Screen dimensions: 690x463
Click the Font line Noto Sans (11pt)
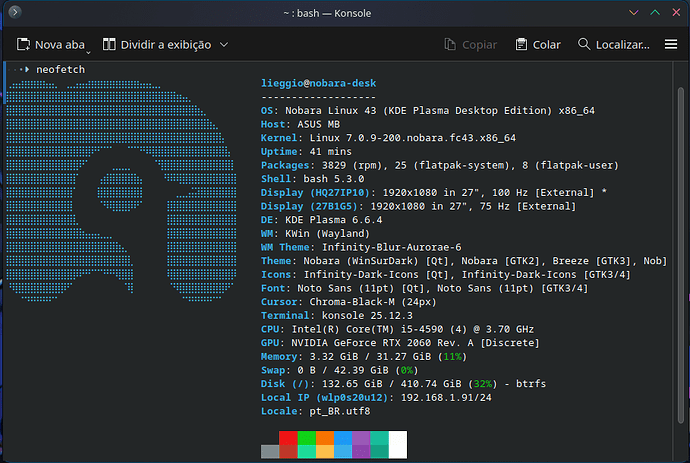pos(425,288)
